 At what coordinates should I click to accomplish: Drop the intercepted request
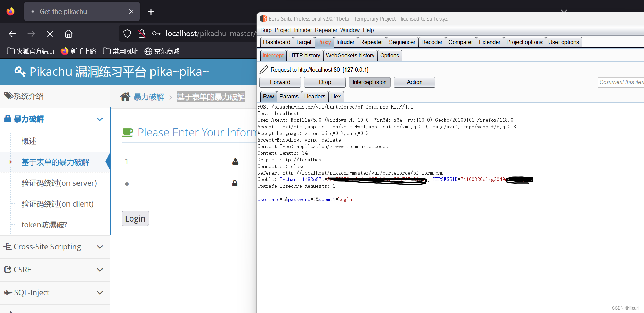tap(325, 82)
